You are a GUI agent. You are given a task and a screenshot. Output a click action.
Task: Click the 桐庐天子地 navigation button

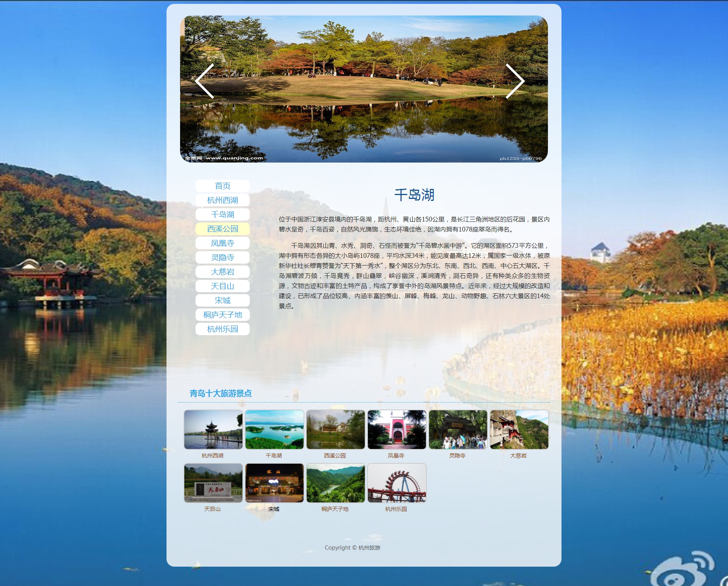click(x=222, y=315)
